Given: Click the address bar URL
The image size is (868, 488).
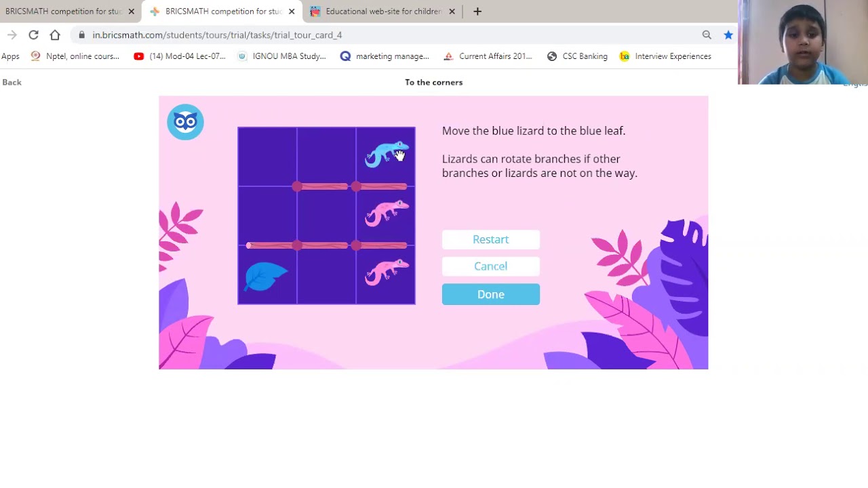Looking at the screenshot, I should coord(217,35).
